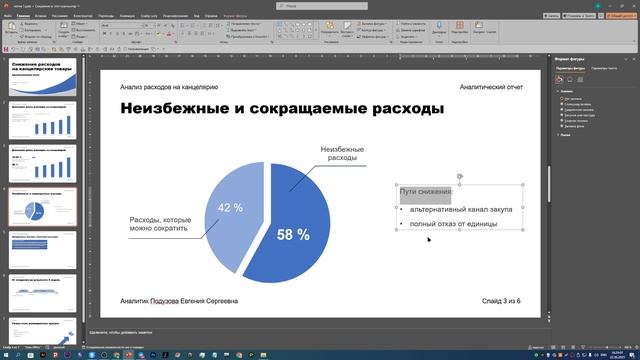The width and height of the screenshot is (640, 360).
Task: Click the Share (Общий доступ) button
Action: click(621, 16)
